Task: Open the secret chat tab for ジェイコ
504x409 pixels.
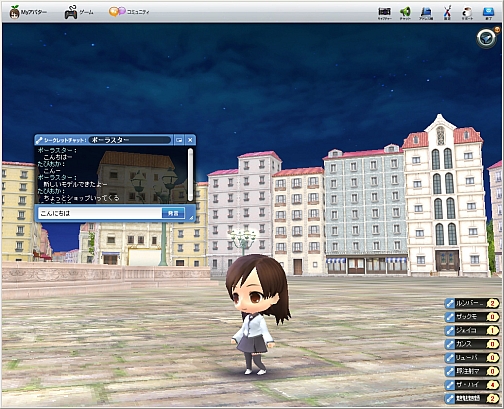Action: click(x=472, y=330)
